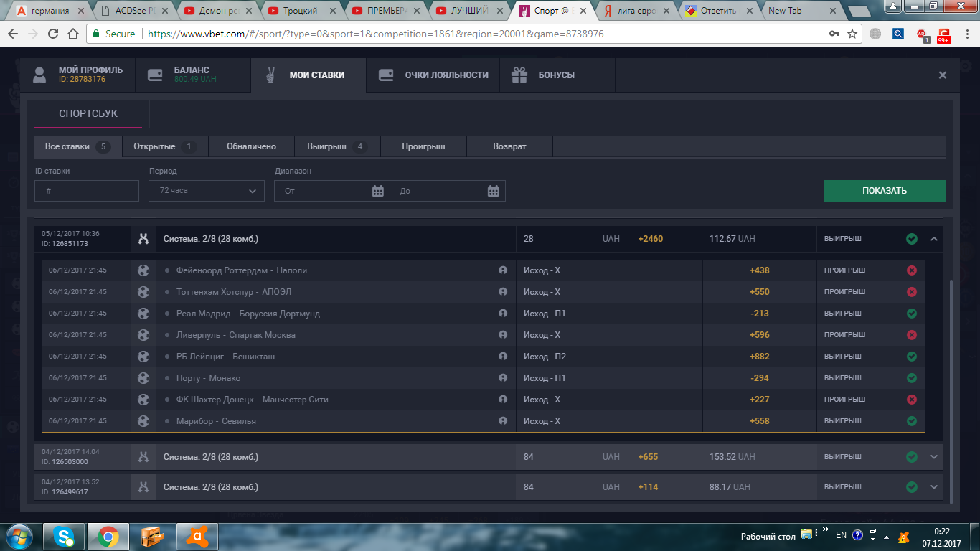Click stats icon for Шахтёр - Манчестер Сити
Screen dimensions: 980x551
(x=503, y=400)
